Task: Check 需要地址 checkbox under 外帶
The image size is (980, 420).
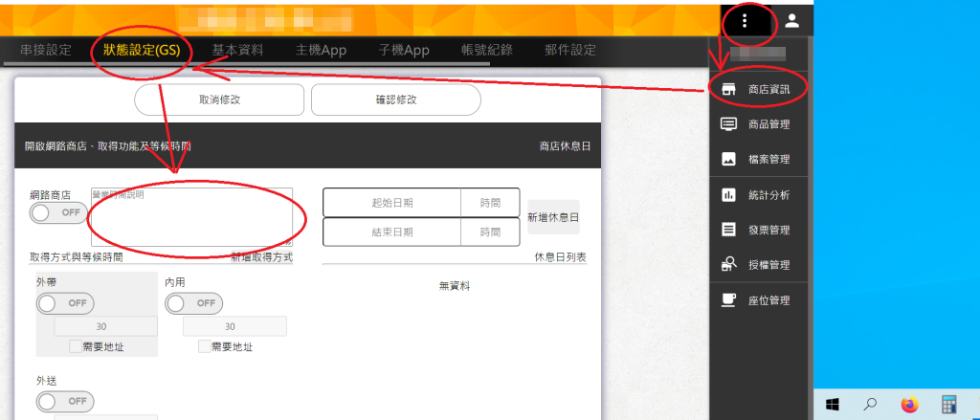Action: pos(76,346)
